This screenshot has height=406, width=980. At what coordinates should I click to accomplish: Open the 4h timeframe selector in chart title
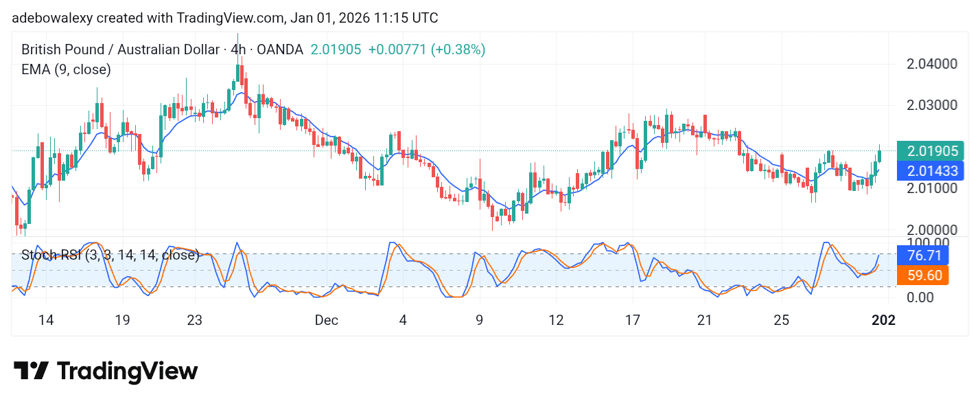pos(238,49)
